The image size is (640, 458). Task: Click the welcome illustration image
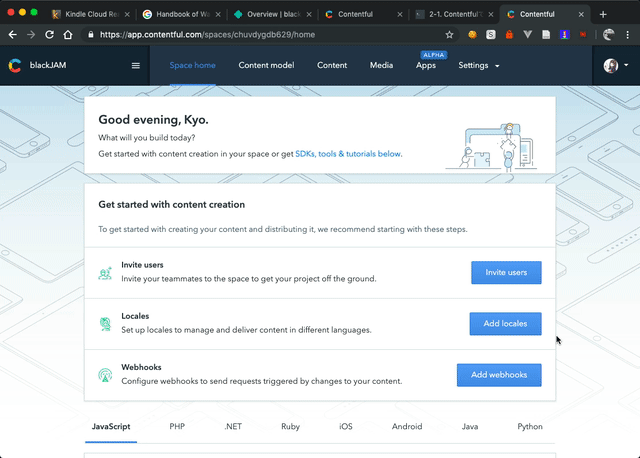(491, 146)
